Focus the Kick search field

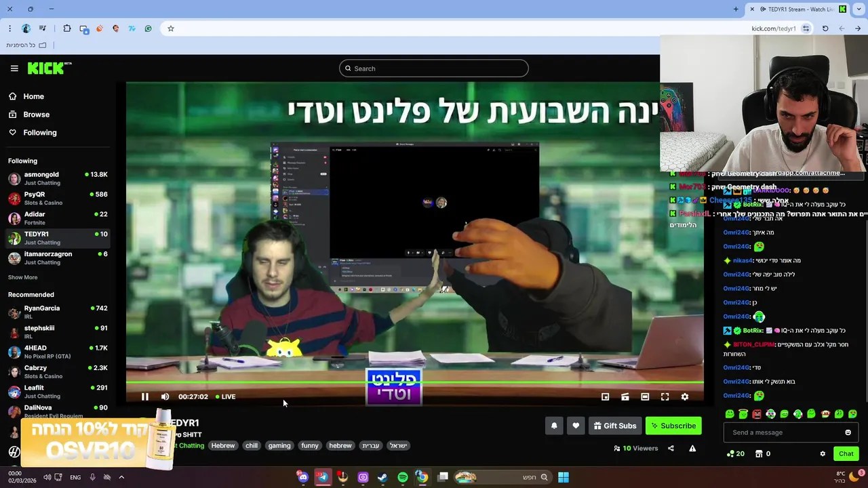click(x=434, y=68)
